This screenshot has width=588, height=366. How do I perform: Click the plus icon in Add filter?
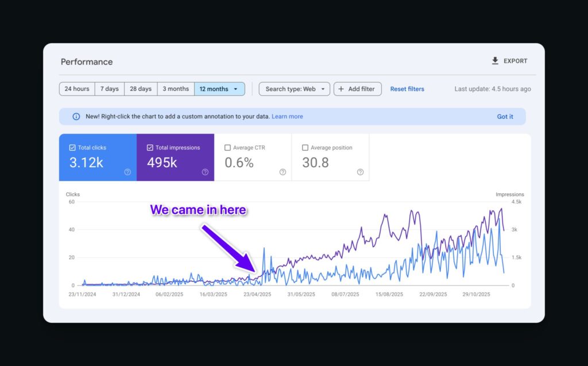(341, 89)
